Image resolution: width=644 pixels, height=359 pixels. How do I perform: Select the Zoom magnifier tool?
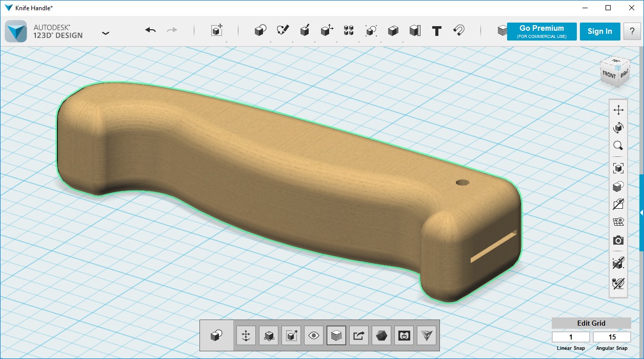click(x=618, y=146)
